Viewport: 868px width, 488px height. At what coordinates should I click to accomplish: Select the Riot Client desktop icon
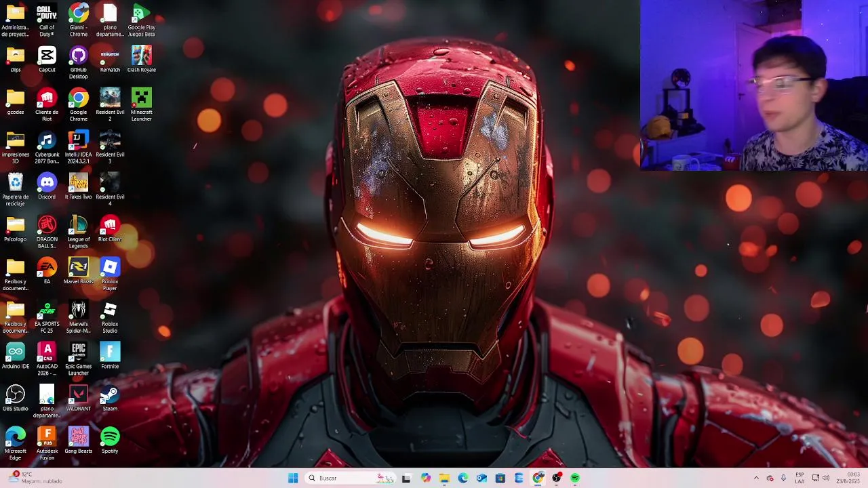tap(110, 229)
